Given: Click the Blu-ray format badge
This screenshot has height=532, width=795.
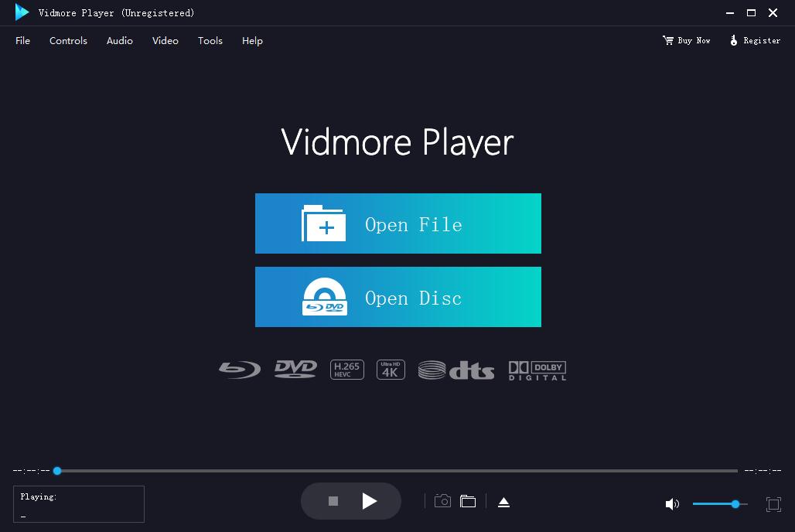Looking at the screenshot, I should 239,369.
